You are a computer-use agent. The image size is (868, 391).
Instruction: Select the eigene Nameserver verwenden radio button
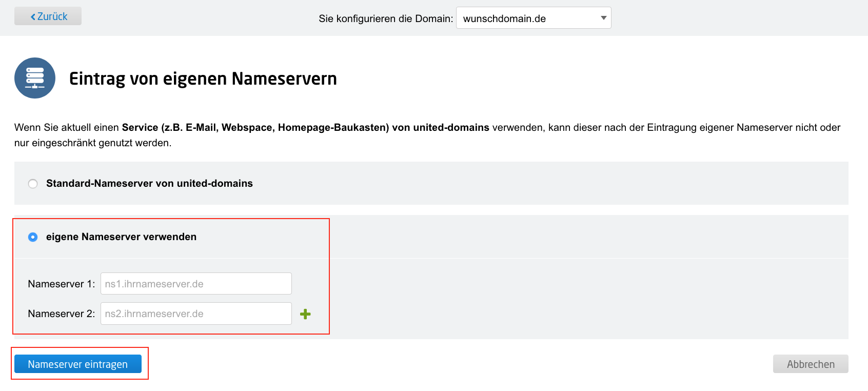click(x=33, y=237)
